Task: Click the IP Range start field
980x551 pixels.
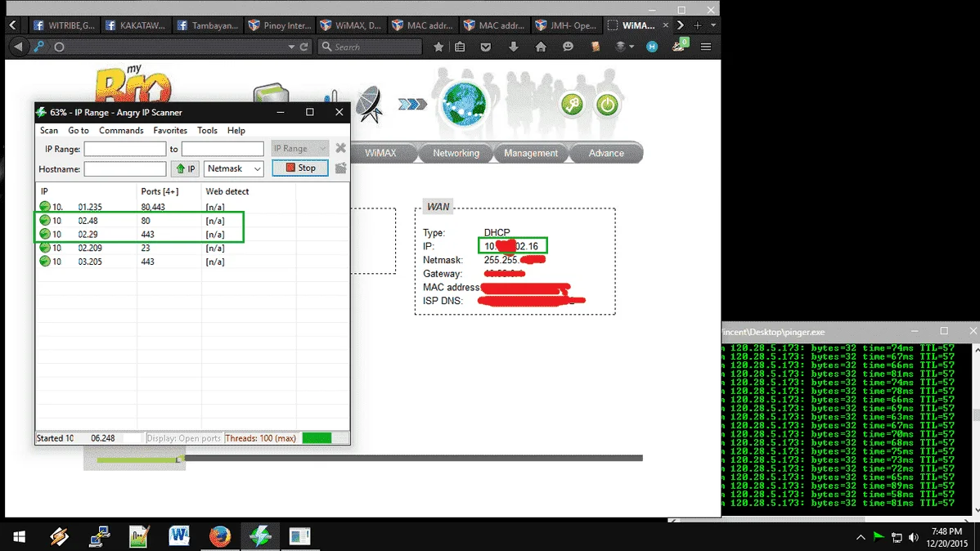Action: coord(125,149)
